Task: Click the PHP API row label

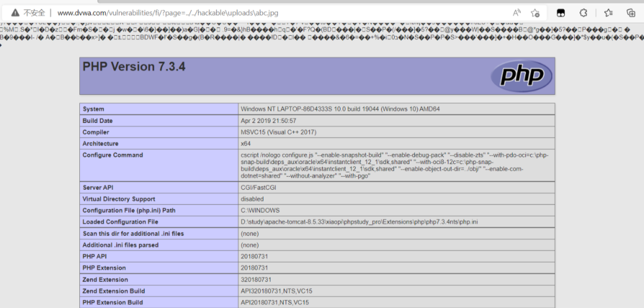Action: pos(94,256)
